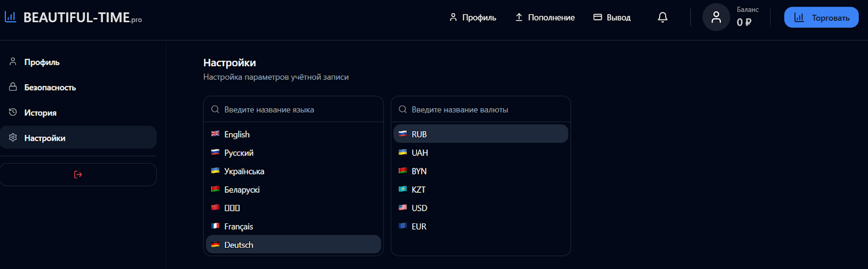Click the currency search magnifier icon

click(x=403, y=109)
